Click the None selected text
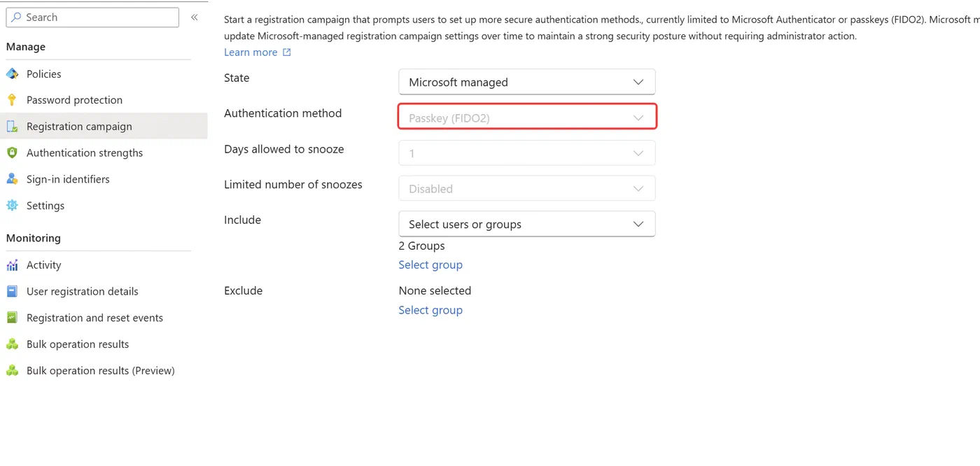Screen dimensions: 980x466 pyautogui.click(x=435, y=290)
